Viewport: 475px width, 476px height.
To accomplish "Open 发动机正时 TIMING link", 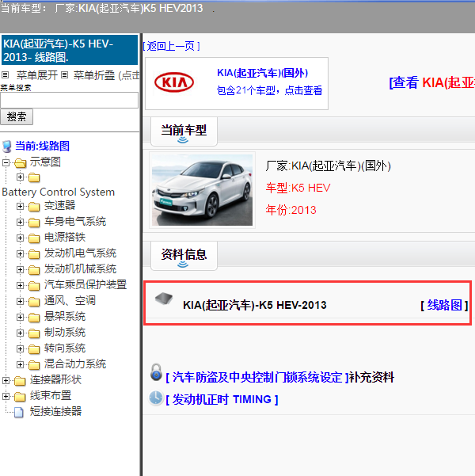I will (222, 399).
